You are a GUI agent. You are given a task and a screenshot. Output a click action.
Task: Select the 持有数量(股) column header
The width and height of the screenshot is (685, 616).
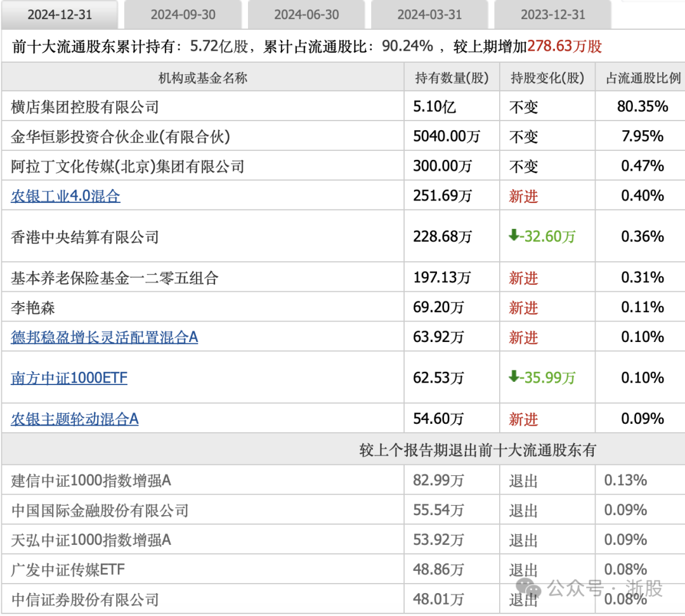[x=452, y=78]
